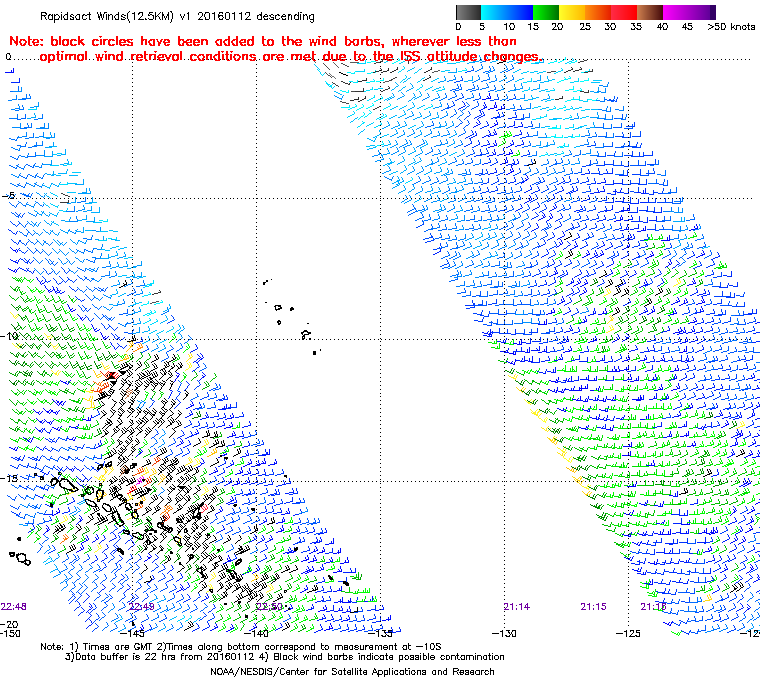Click the '22:49' swath time label
Screen dimensions: 760x688
[x=142, y=607]
